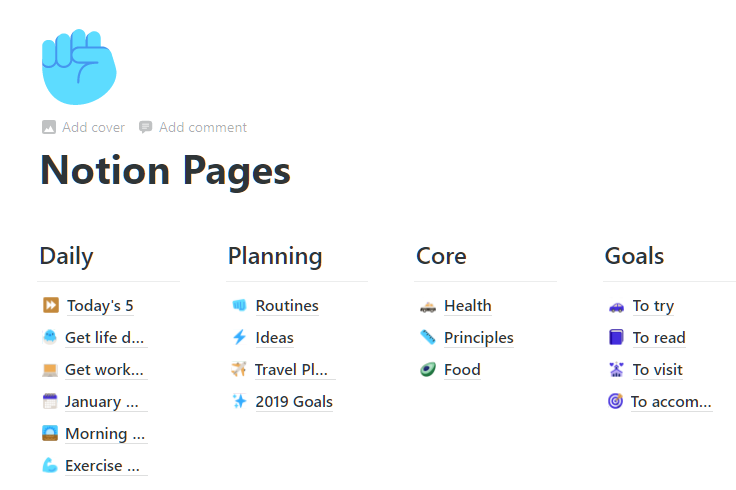Click the fast-forward icon beside Today's 5
Screen dimensions: 736x490
point(51,305)
